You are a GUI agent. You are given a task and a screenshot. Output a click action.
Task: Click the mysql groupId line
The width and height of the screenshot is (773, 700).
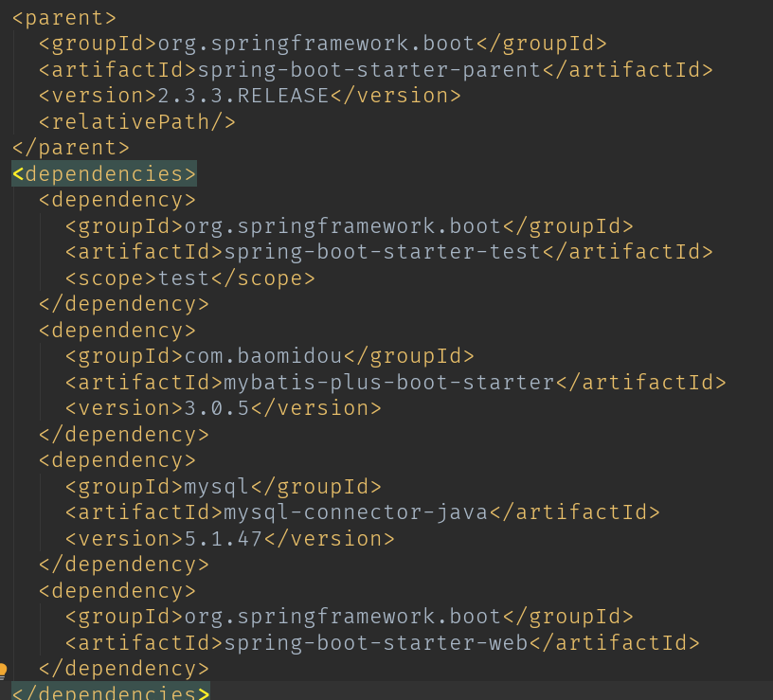pyautogui.click(x=224, y=487)
